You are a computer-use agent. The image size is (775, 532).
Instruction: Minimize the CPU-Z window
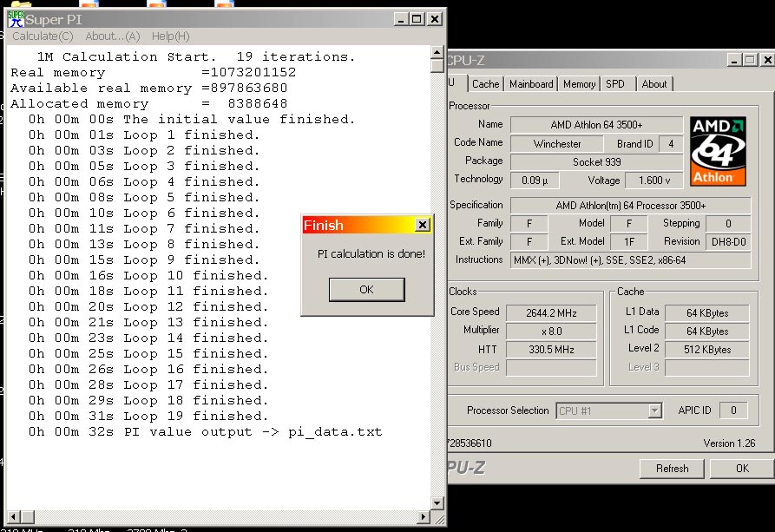pos(734,61)
